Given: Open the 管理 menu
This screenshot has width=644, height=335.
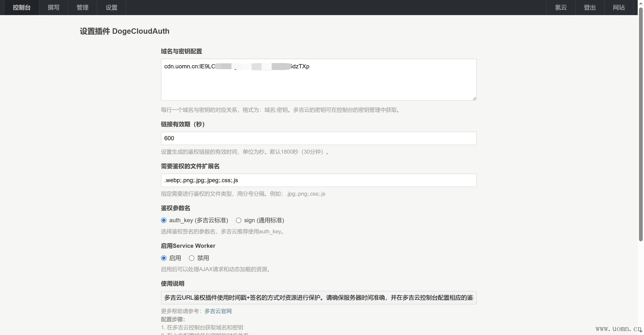Looking at the screenshot, I should point(83,8).
